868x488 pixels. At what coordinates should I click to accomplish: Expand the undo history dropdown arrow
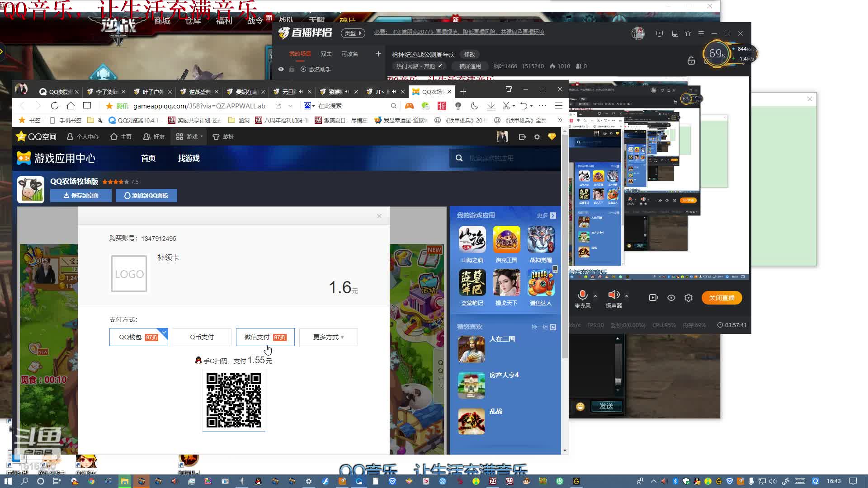click(x=531, y=106)
